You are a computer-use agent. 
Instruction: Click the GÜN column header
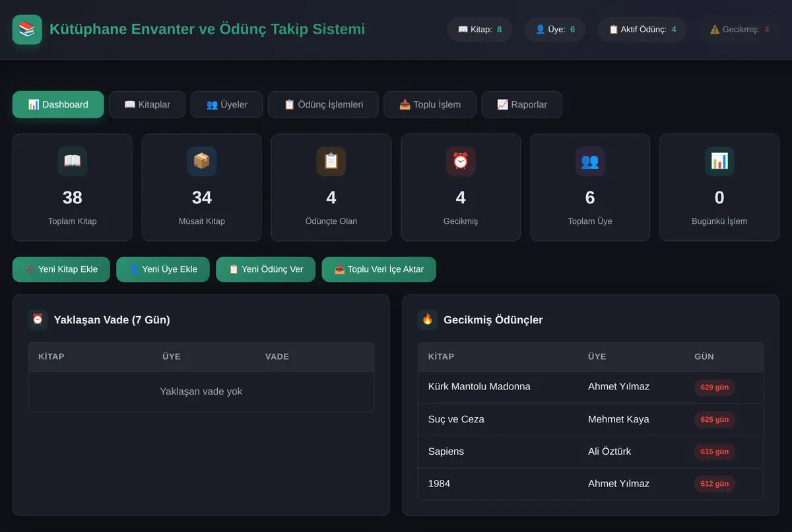tap(704, 356)
